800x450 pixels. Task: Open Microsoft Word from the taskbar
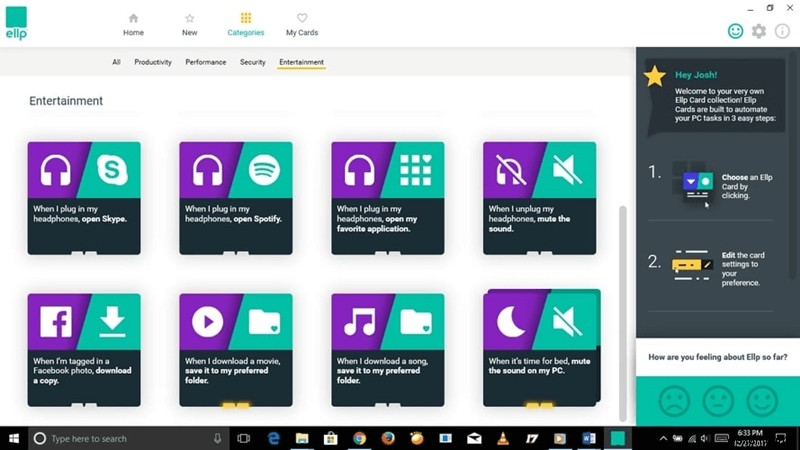(x=588, y=438)
